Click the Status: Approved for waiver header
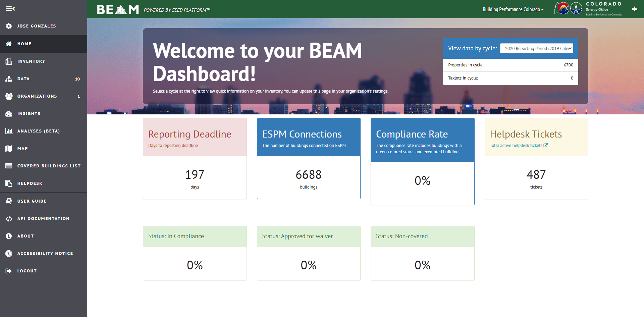This screenshot has width=644, height=317. click(309, 236)
